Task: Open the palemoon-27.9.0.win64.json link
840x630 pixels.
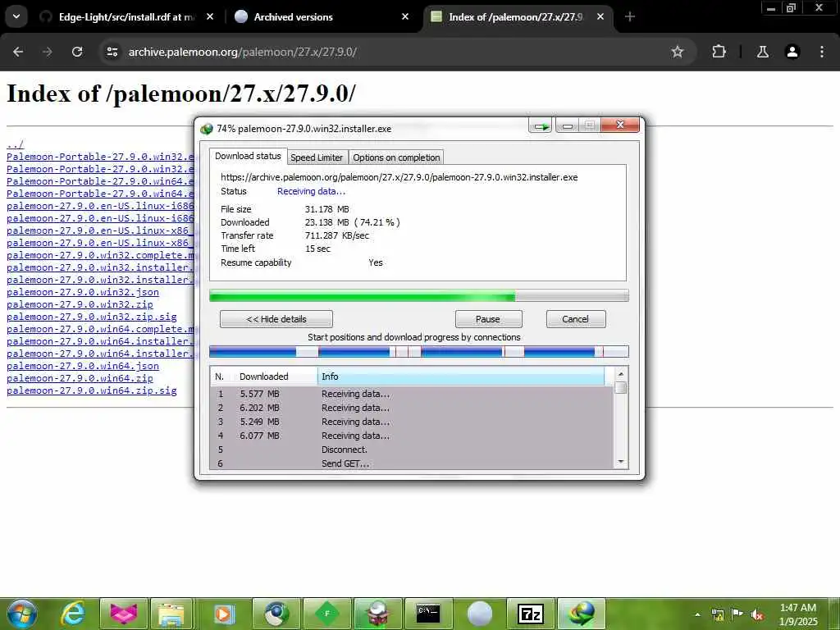Action: tap(83, 367)
